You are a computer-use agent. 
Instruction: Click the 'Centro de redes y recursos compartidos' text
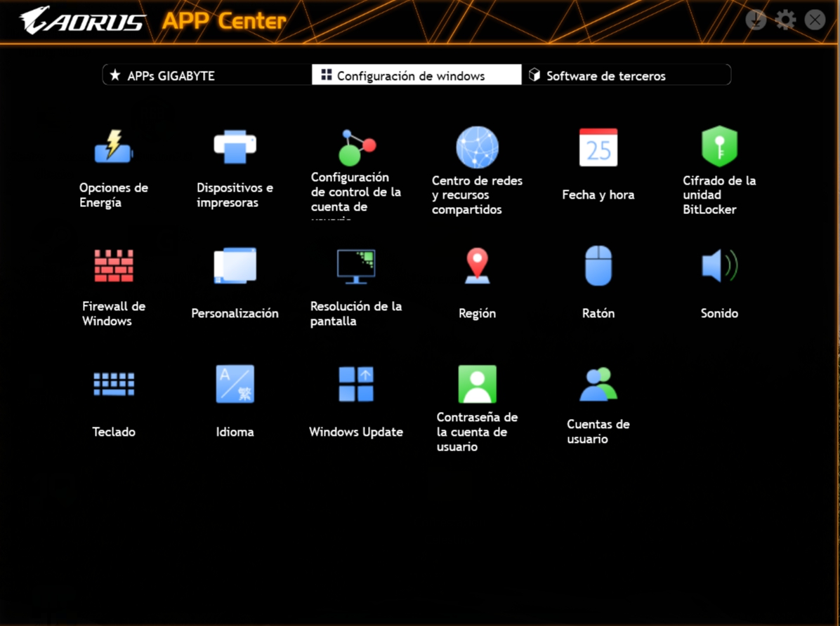coord(477,195)
